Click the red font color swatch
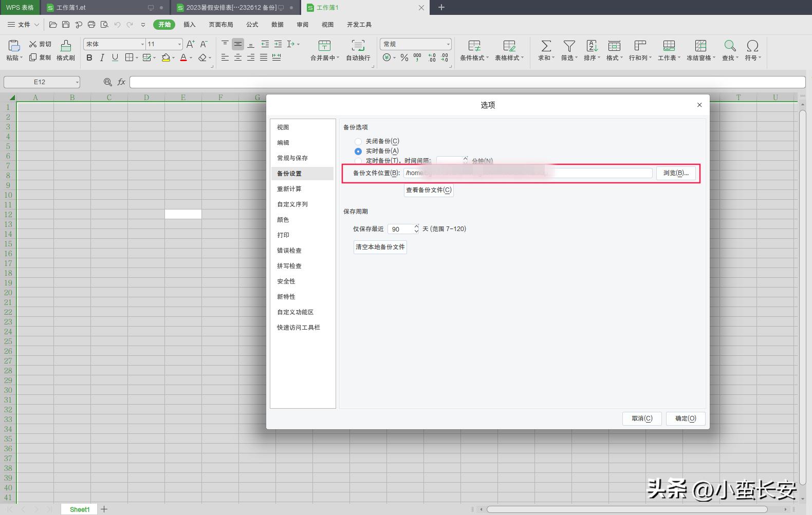The height and width of the screenshot is (515, 812). pyautogui.click(x=183, y=58)
